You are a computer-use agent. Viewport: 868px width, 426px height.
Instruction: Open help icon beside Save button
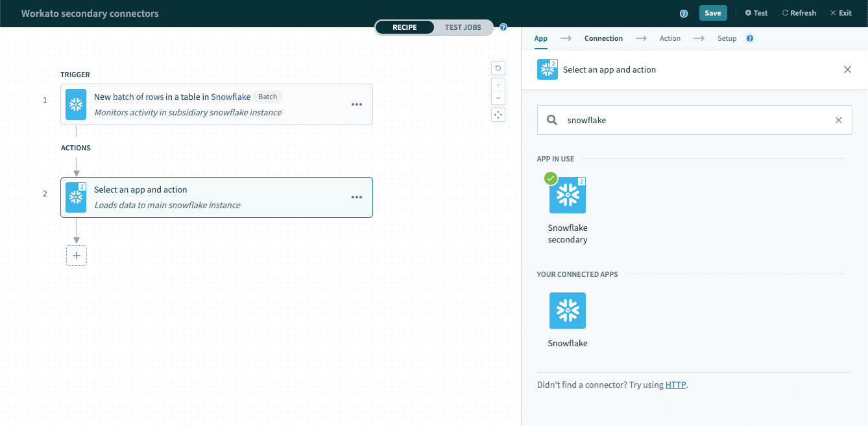(x=683, y=14)
